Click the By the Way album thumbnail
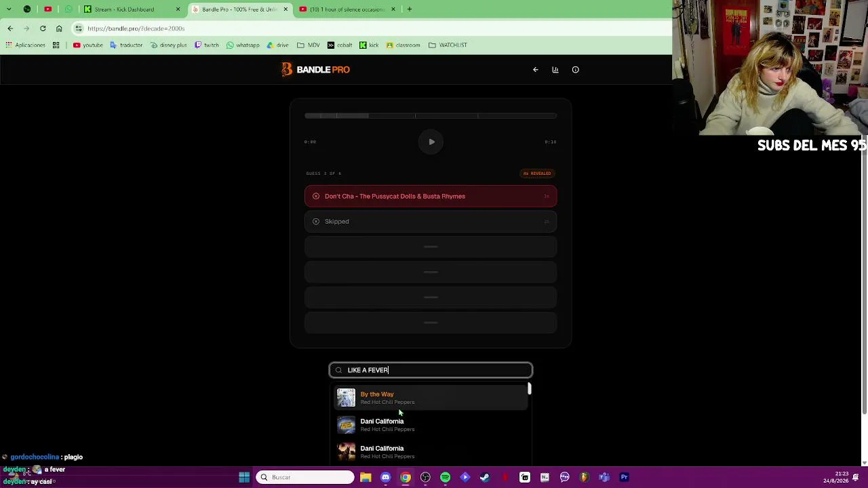The image size is (868, 488). [346, 398]
